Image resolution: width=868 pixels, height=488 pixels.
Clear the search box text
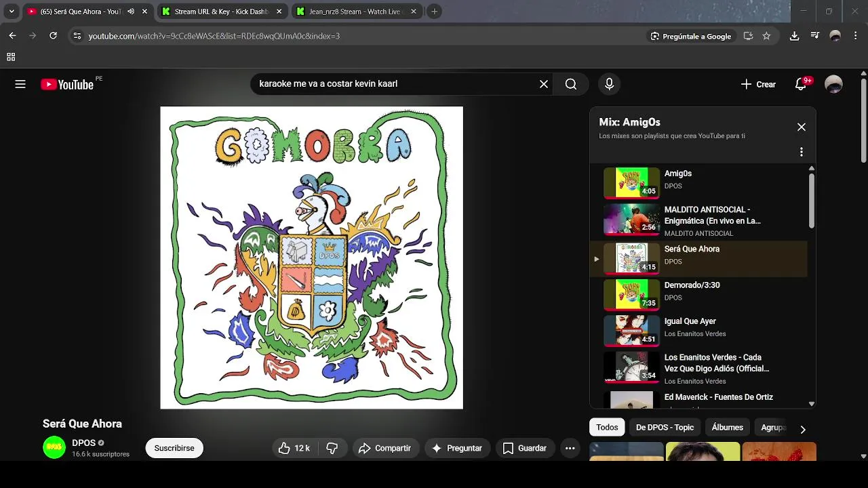[543, 84]
